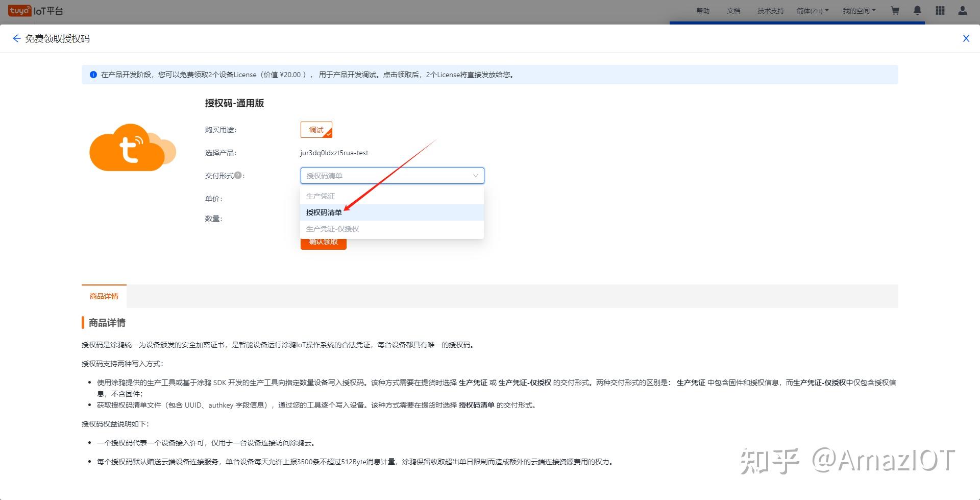Click the Tuya logo
980x500 pixels.
pos(20,9)
